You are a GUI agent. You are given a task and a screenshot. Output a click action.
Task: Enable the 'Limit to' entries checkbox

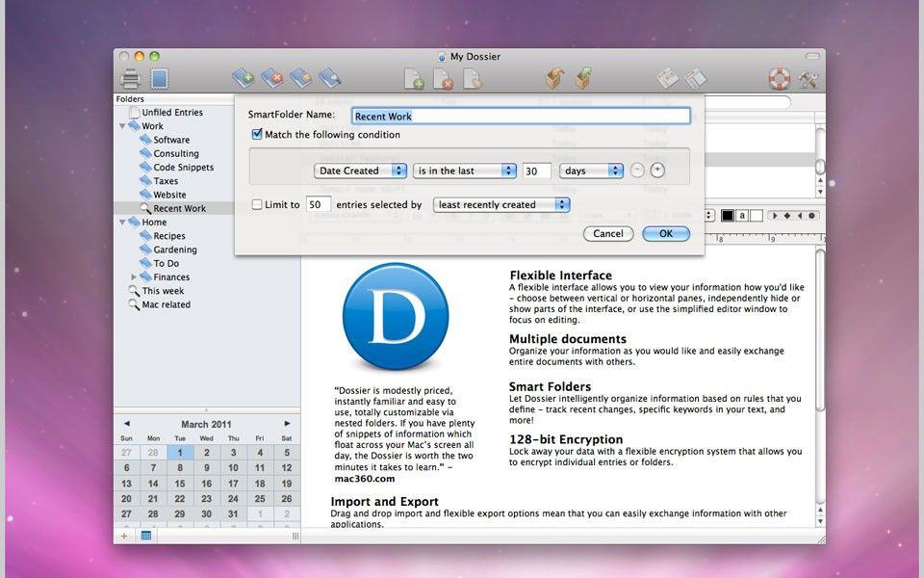(x=257, y=204)
